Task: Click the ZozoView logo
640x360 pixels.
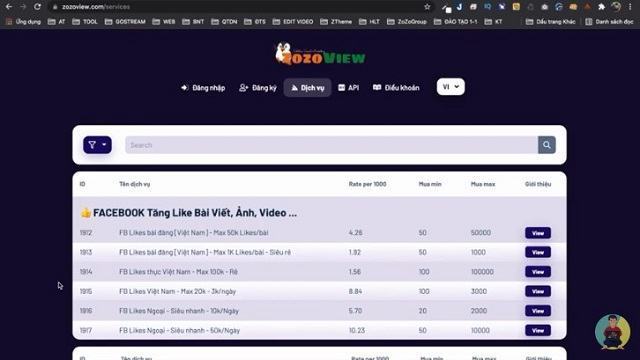Action: tap(320, 54)
